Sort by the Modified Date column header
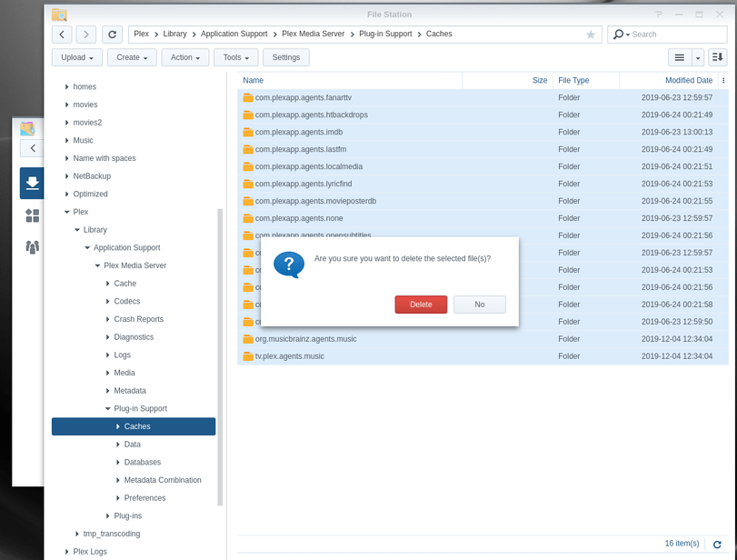This screenshot has width=737, height=560. click(x=668, y=80)
